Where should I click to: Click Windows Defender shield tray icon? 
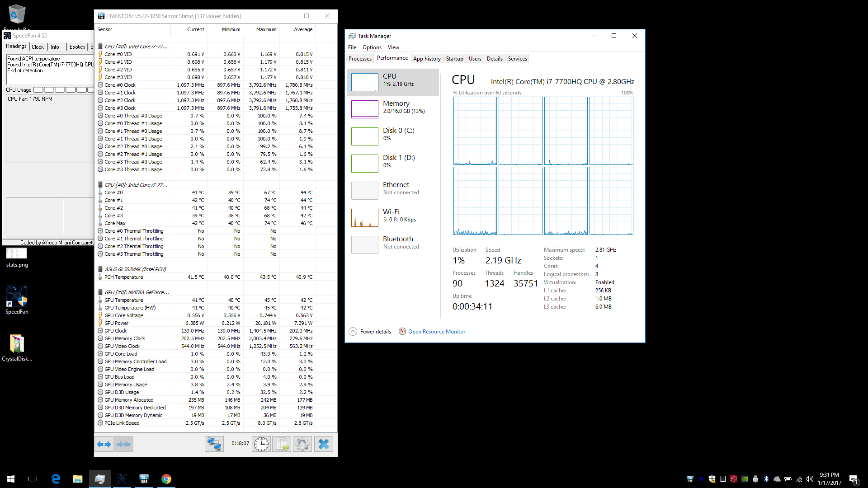pos(712,479)
